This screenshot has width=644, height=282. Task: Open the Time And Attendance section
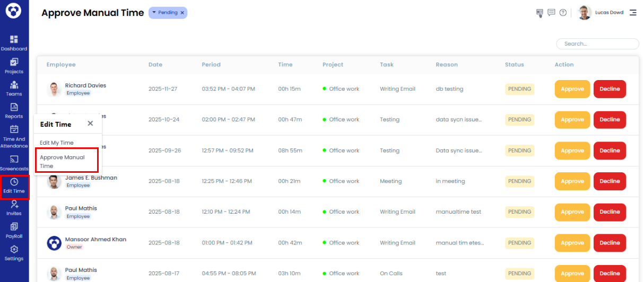tap(14, 136)
